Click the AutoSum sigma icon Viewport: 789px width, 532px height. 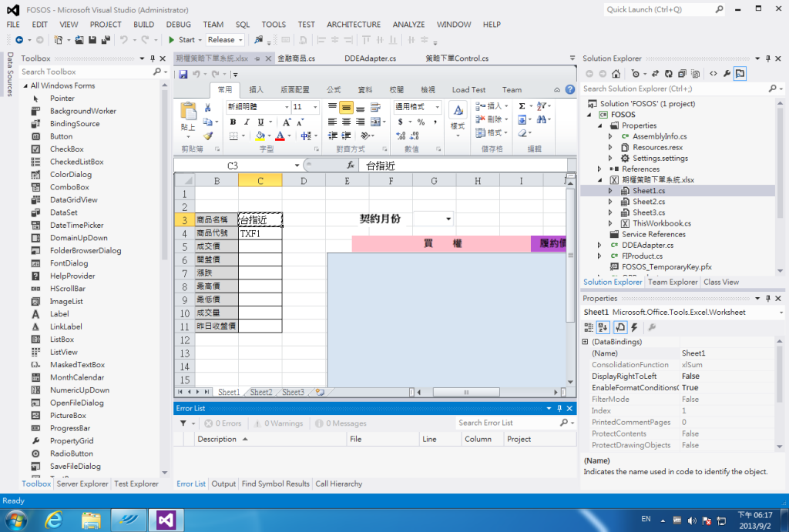(522, 105)
